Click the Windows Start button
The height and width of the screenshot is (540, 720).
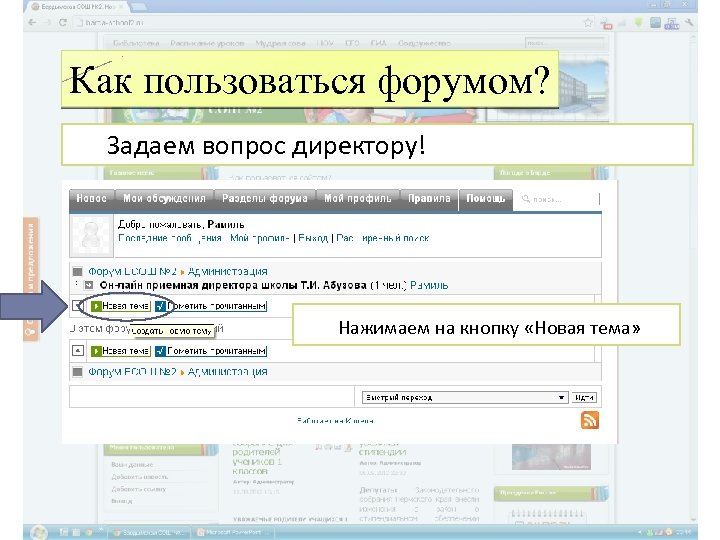39,532
